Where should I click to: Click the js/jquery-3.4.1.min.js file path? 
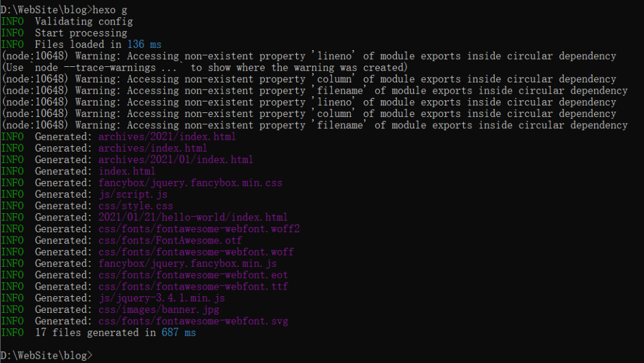coord(161,298)
